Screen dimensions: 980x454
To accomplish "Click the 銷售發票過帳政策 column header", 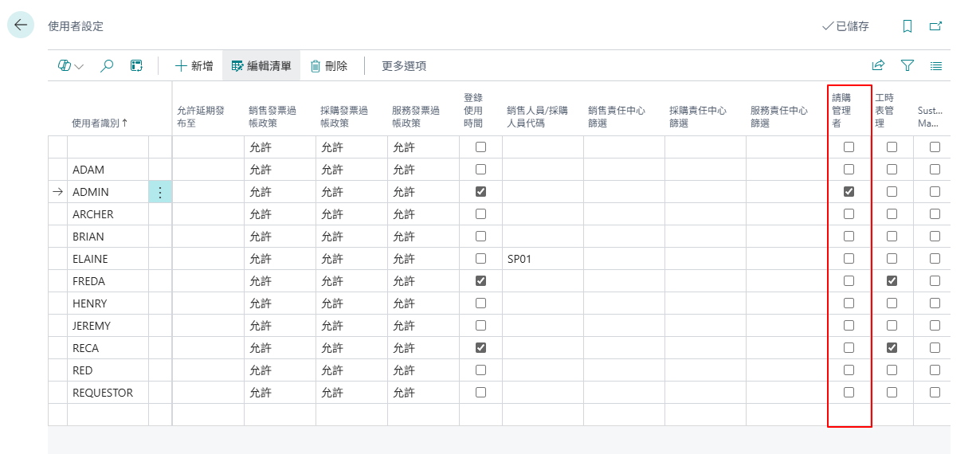I will (274, 117).
